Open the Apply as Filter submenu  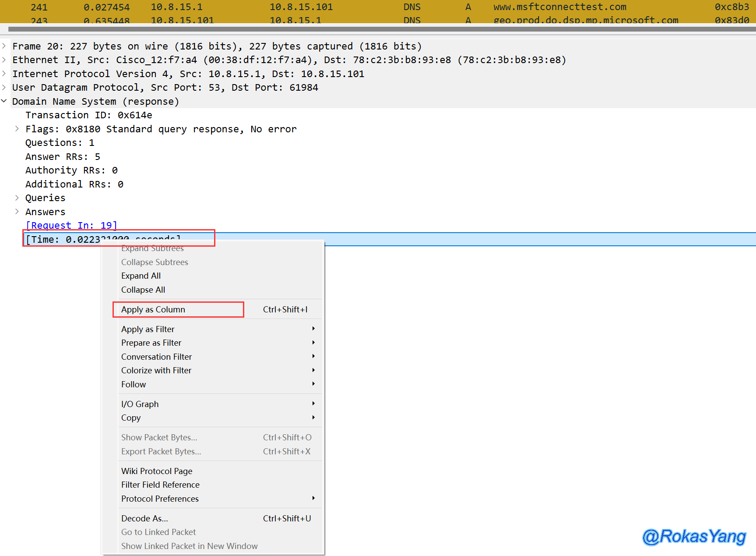(148, 329)
